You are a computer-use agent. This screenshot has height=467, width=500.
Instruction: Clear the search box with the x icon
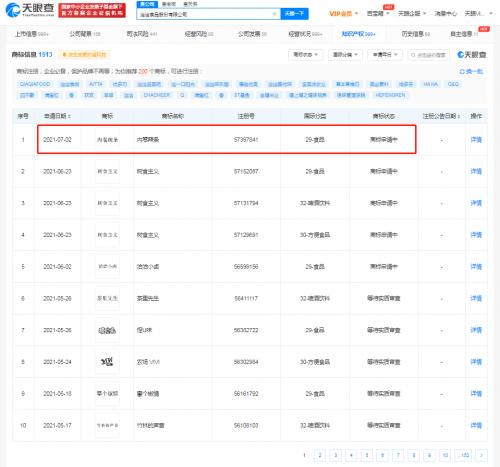(x=274, y=14)
